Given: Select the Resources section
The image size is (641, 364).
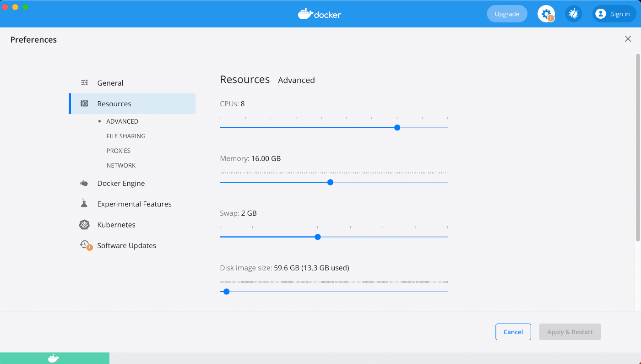Looking at the screenshot, I should pos(132,103).
